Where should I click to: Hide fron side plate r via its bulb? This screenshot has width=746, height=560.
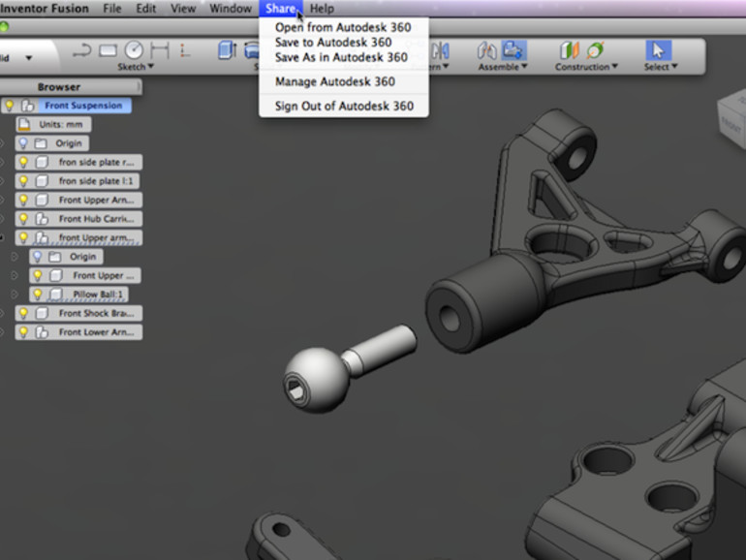click(x=23, y=162)
